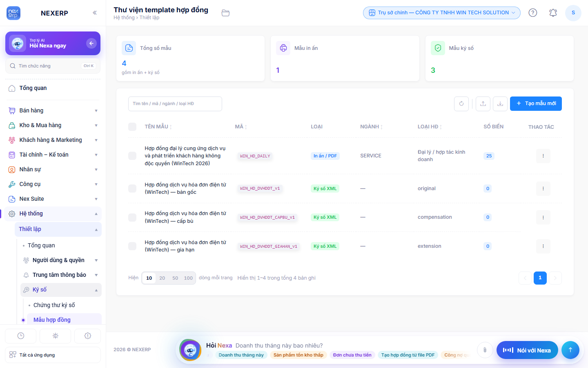Pick the "Doanh thu tháng này" suggestion chip
Viewport: 588px width, 368px height.
click(x=241, y=355)
